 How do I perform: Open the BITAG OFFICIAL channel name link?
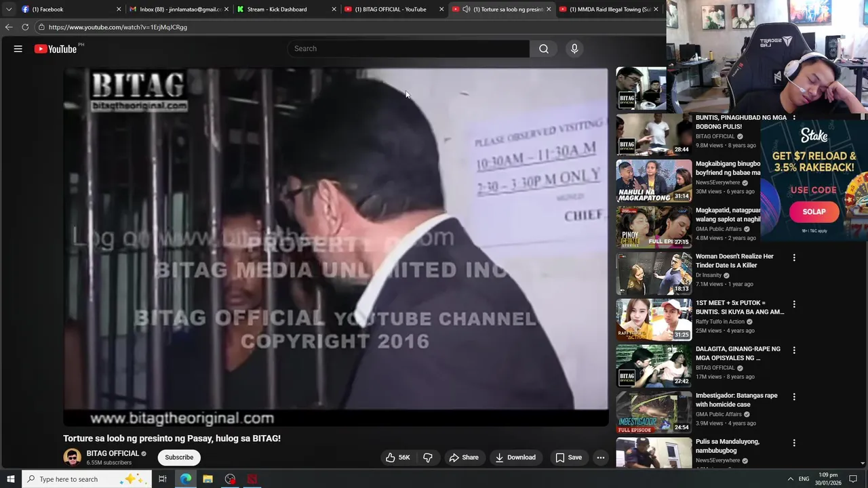[113, 453]
